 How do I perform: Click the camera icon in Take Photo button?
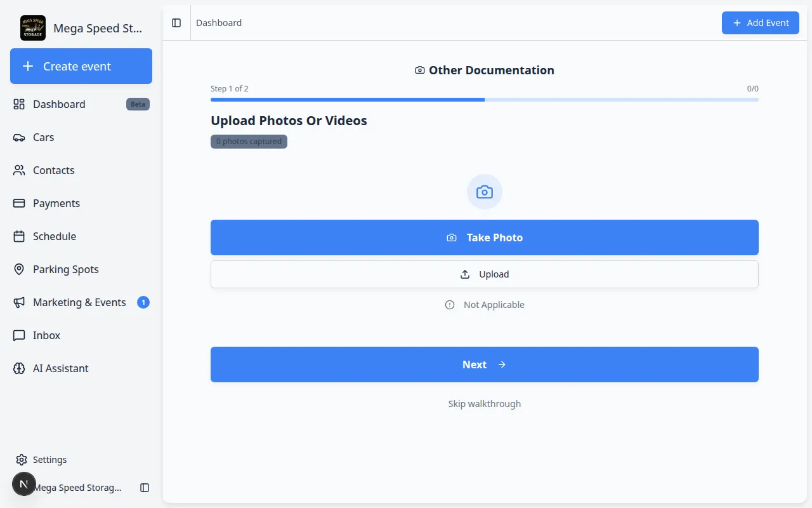point(452,237)
